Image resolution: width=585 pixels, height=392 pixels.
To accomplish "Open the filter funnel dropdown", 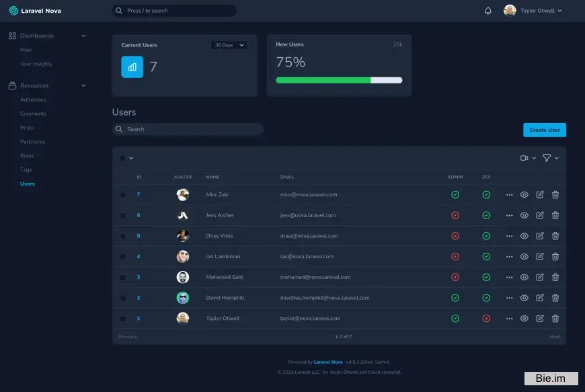I will click(550, 158).
